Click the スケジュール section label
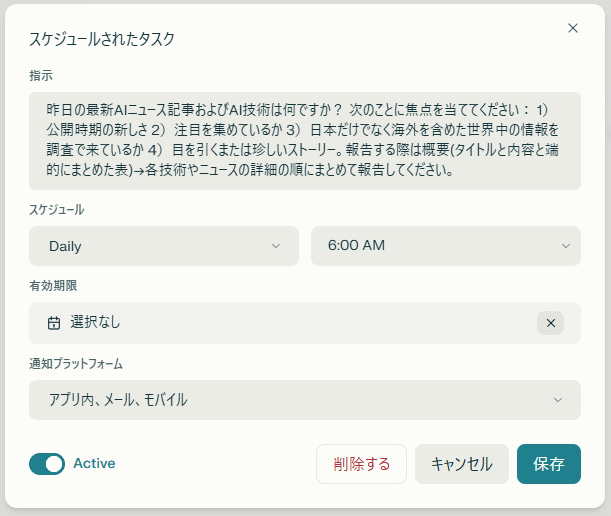Screen dimensions: 611x516 point(57,210)
